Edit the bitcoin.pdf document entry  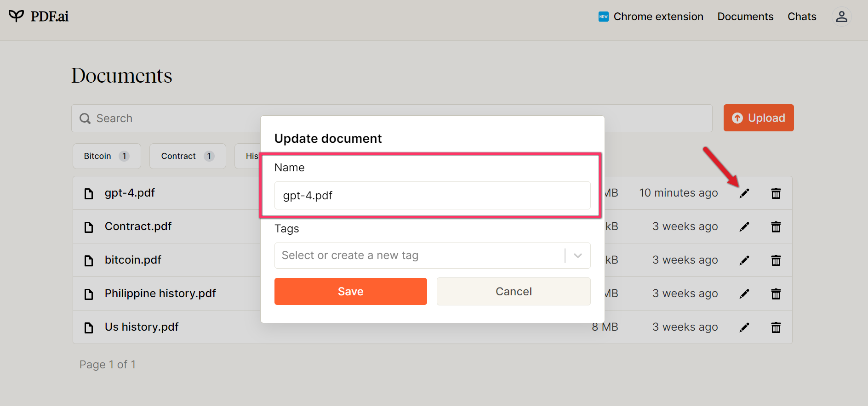tap(744, 260)
